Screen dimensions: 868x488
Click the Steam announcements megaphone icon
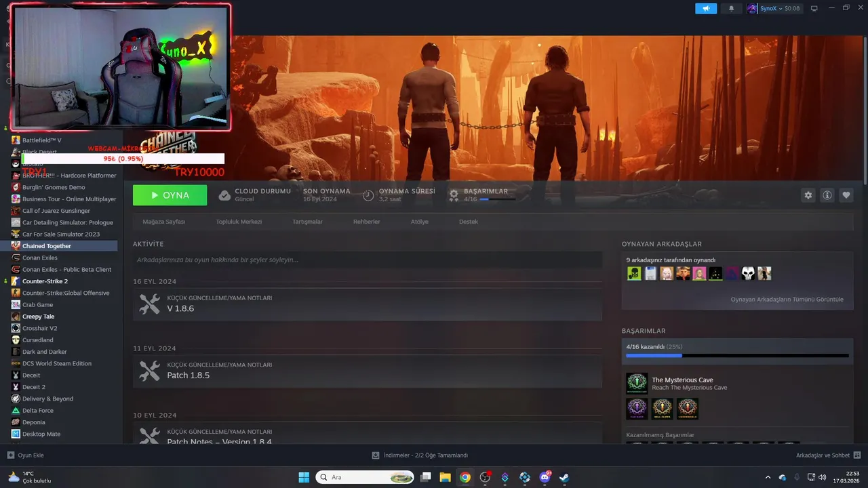coord(706,9)
